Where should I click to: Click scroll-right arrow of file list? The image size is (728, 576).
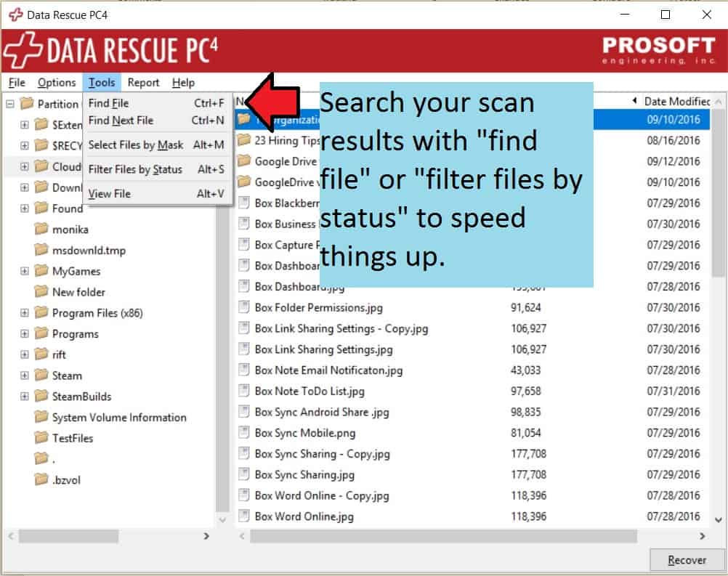(703, 536)
